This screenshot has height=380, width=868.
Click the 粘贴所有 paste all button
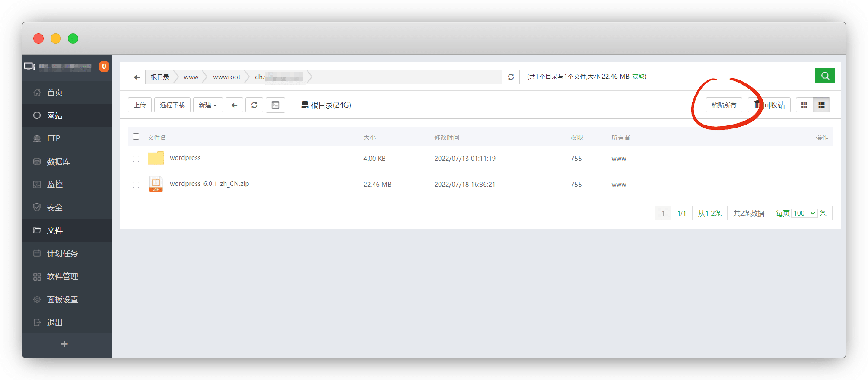coord(724,105)
